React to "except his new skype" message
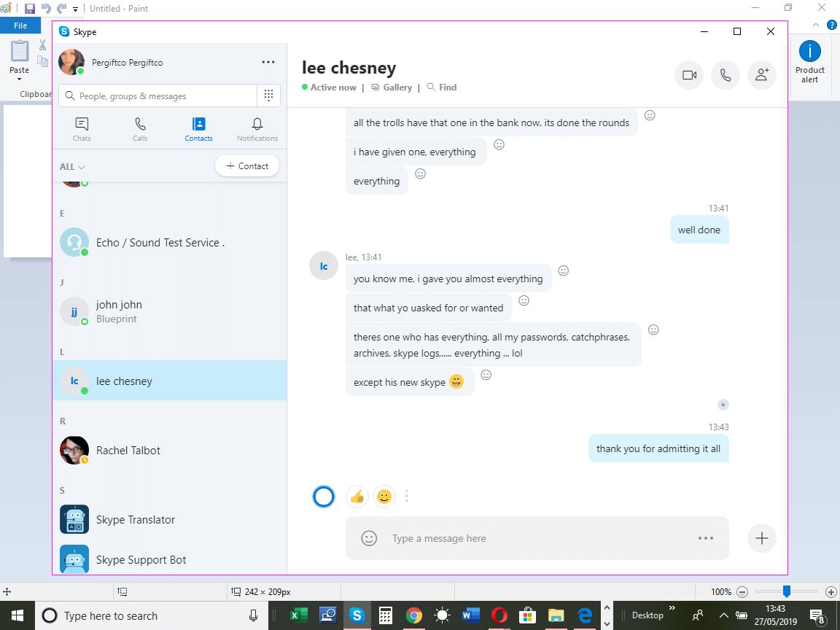840x630 pixels. click(486, 375)
